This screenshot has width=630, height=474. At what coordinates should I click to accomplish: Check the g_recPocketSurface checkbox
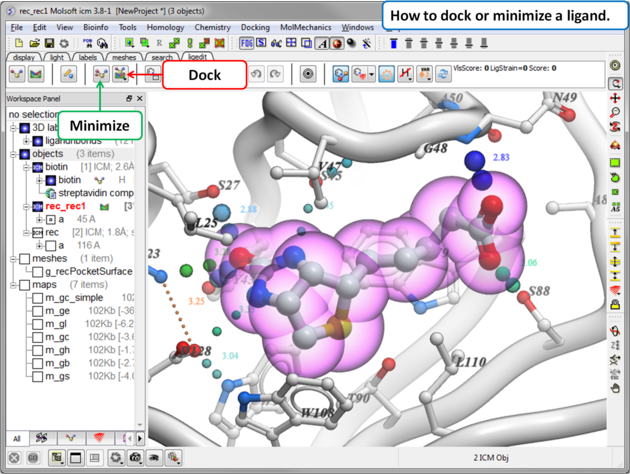37,272
